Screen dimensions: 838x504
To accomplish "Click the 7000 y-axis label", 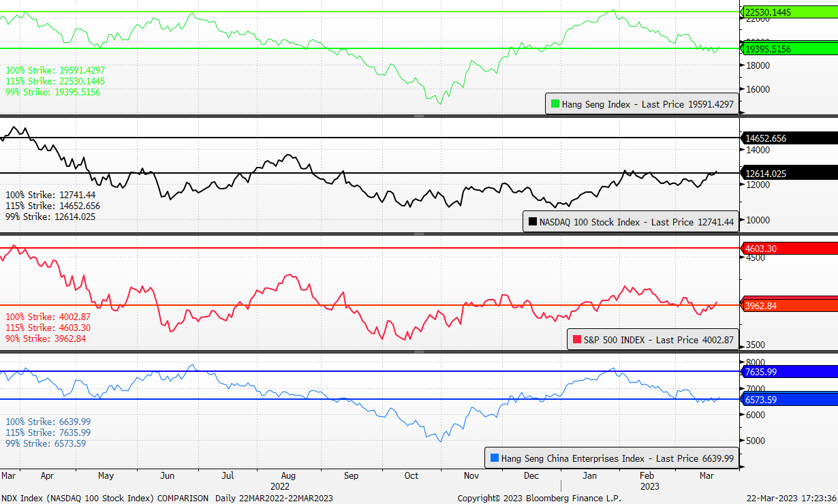I will pos(756,388).
